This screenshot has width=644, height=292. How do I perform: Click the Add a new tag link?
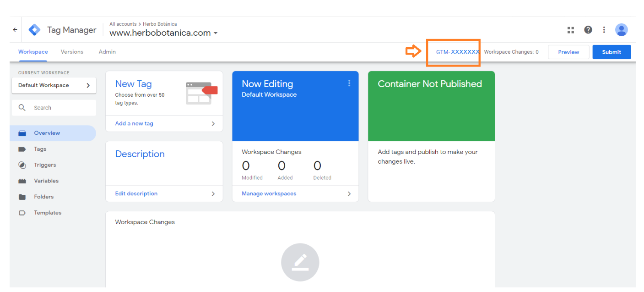134,124
